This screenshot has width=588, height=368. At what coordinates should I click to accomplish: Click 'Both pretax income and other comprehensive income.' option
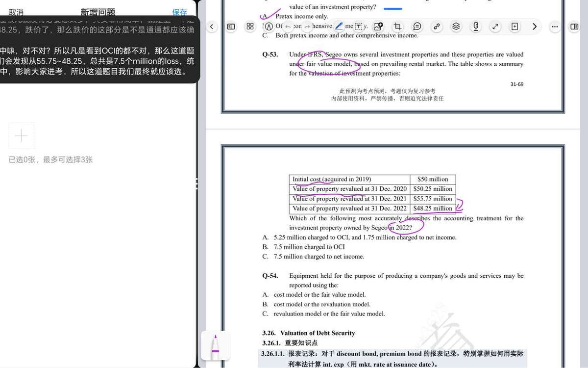[340, 35]
